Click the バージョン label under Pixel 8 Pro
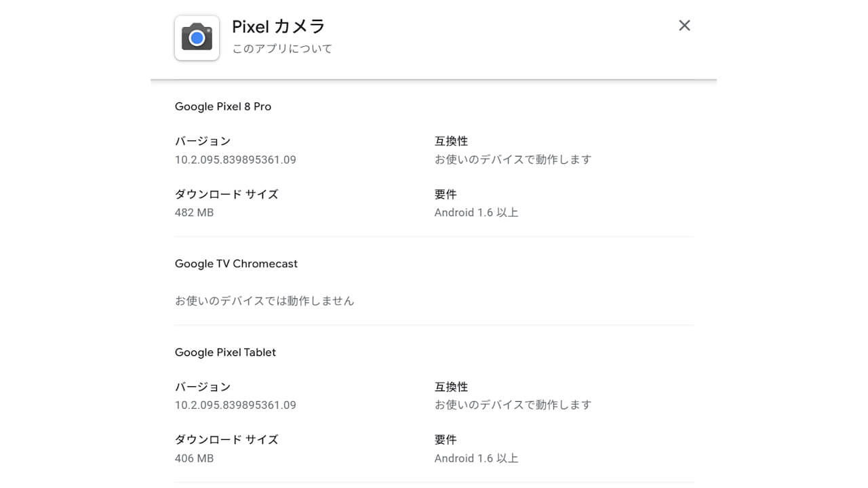The height and width of the screenshot is (488, 868). (203, 141)
